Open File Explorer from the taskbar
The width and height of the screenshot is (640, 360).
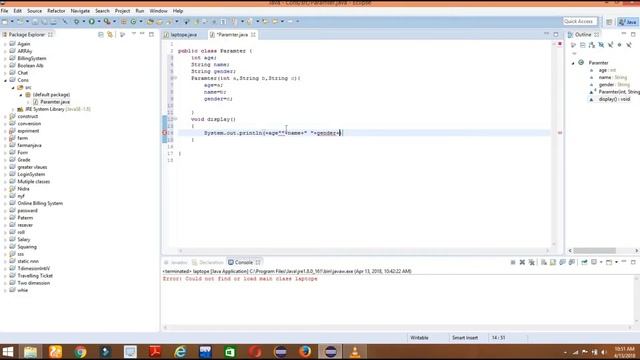pos(30,352)
